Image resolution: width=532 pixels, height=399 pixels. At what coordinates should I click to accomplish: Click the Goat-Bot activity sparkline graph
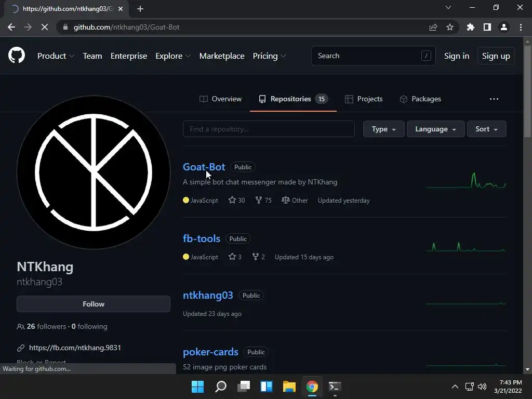tap(466, 180)
